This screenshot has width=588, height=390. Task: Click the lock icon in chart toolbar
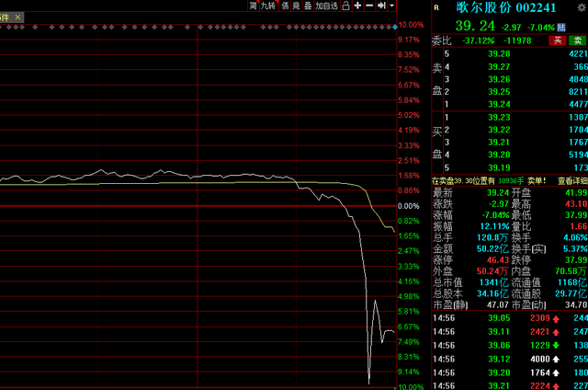(345, 6)
